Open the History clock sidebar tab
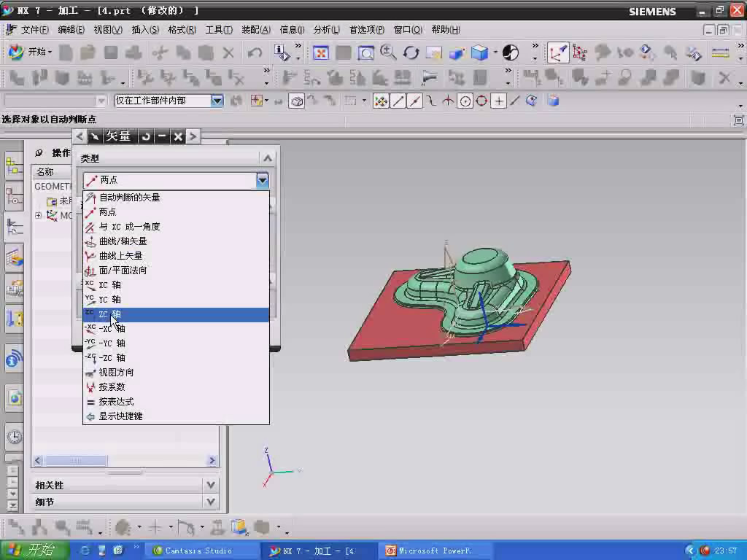 (14, 436)
